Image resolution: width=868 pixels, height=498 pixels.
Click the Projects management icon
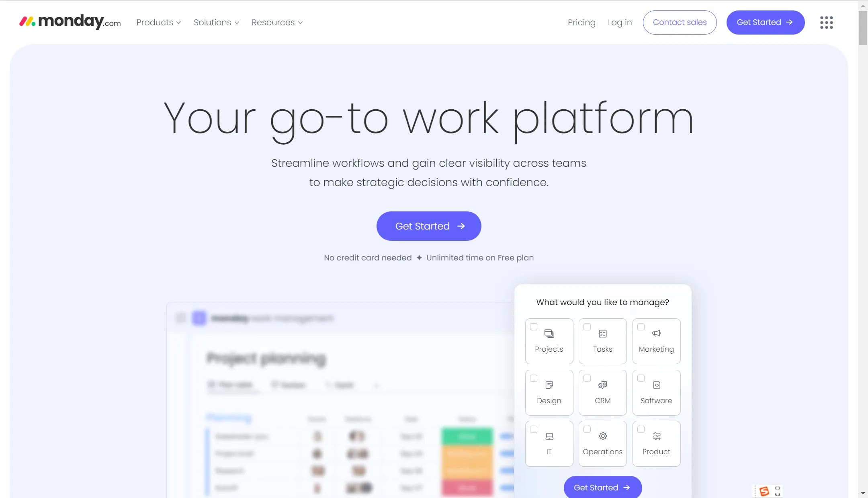[549, 333]
